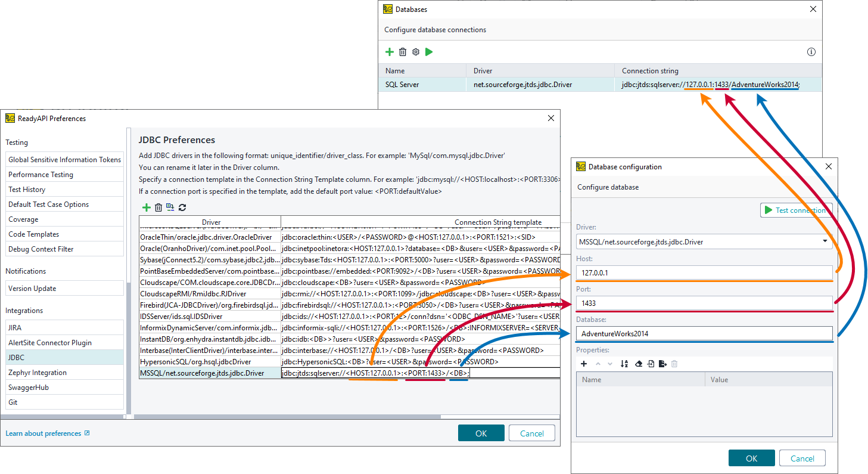This screenshot has height=474, width=868.
Task: Add a new JDBC driver in JDBC Preferences
Action: [147, 207]
